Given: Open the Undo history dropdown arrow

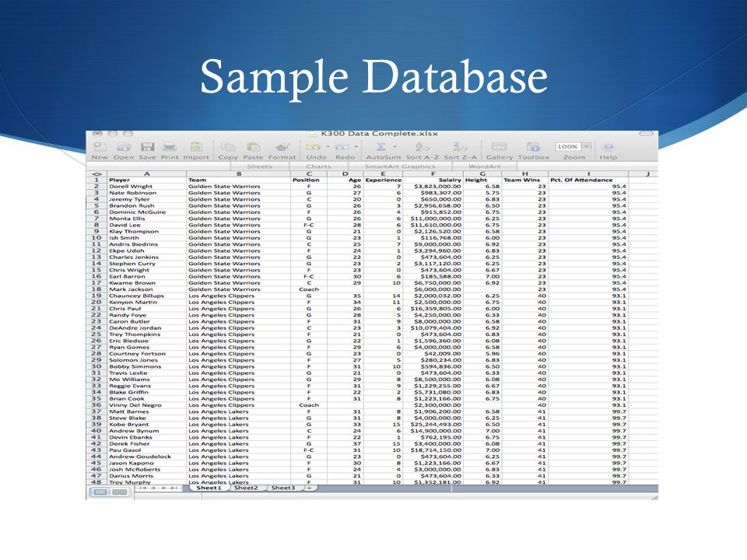Looking at the screenshot, I should [x=328, y=147].
